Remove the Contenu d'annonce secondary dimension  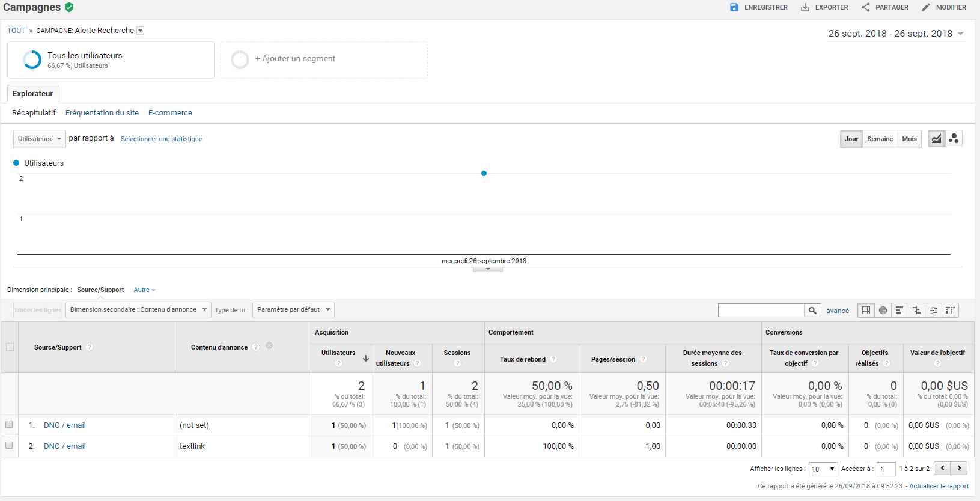tap(269, 345)
